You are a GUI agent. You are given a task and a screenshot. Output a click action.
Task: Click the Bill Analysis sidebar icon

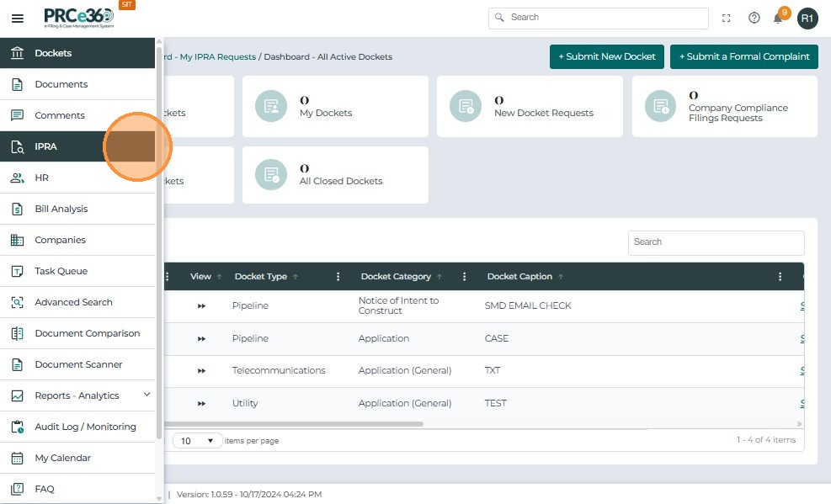tap(17, 209)
